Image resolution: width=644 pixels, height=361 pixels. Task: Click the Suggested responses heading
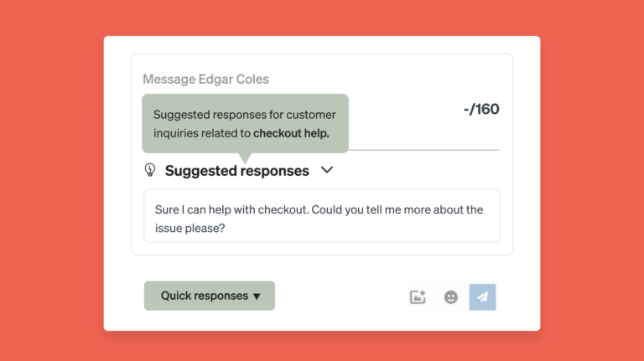pos(237,171)
